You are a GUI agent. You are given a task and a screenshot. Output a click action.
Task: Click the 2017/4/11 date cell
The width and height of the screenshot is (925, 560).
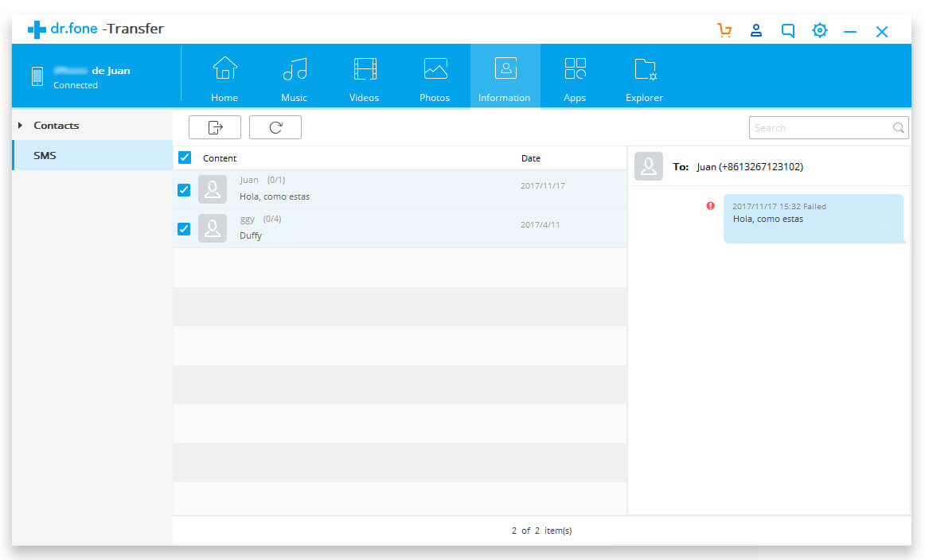pos(541,224)
